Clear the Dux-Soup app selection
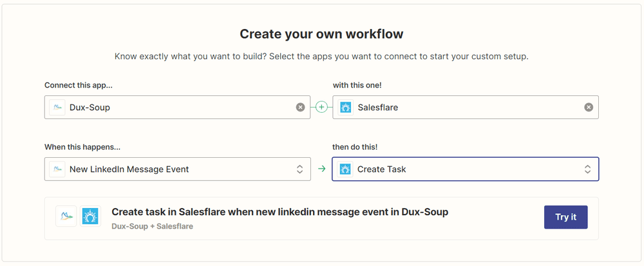 [300, 108]
